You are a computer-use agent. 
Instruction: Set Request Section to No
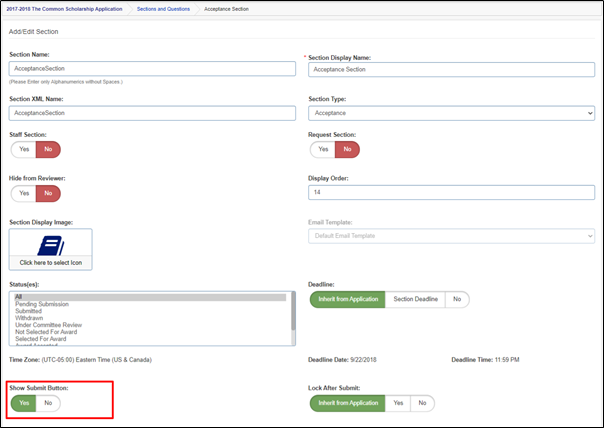coord(347,149)
